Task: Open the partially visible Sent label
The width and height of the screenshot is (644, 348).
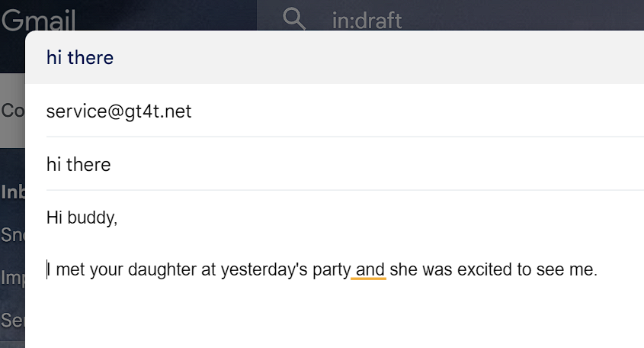Action: [12, 319]
